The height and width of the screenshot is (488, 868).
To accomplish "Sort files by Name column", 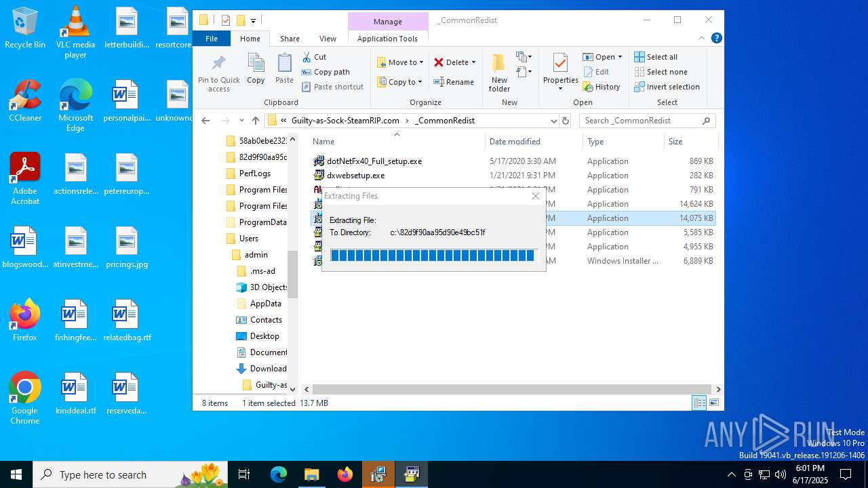I will pyautogui.click(x=397, y=142).
